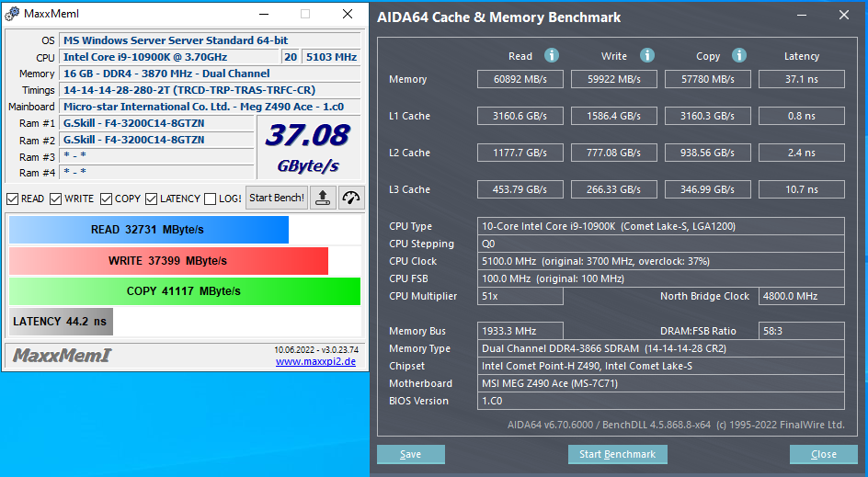
Task: Click the Close button in AIDA64
Action: coord(824,454)
